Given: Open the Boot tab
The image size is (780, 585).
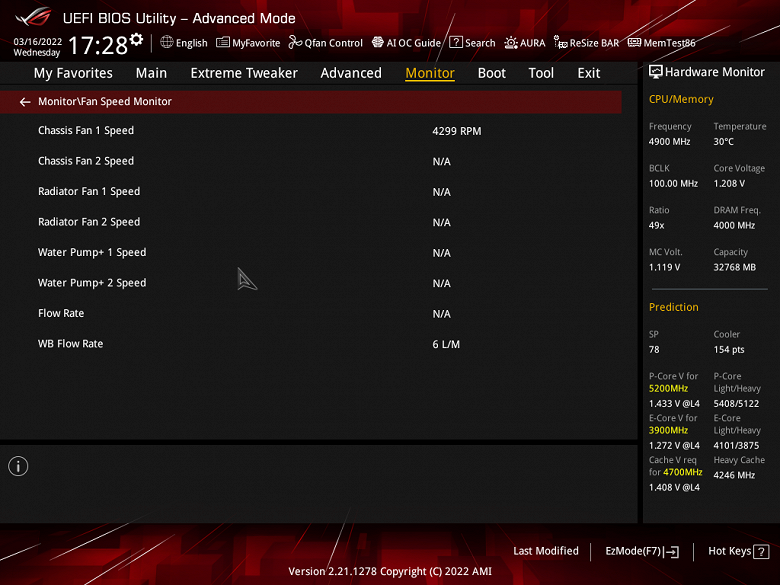Looking at the screenshot, I should click(x=491, y=73).
